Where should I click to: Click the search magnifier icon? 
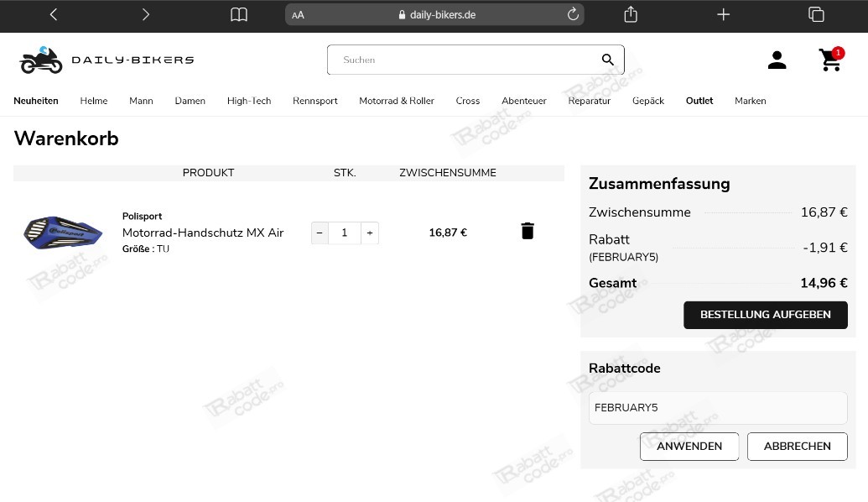607,60
